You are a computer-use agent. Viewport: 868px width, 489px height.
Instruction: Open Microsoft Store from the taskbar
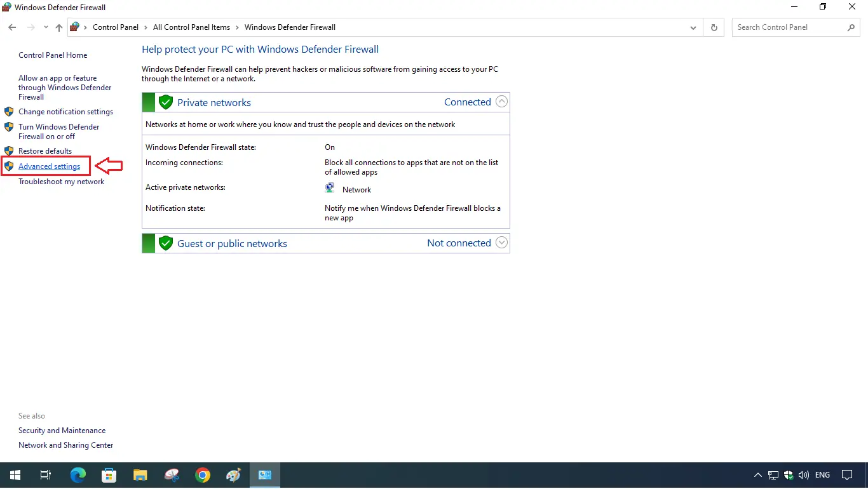point(109,475)
